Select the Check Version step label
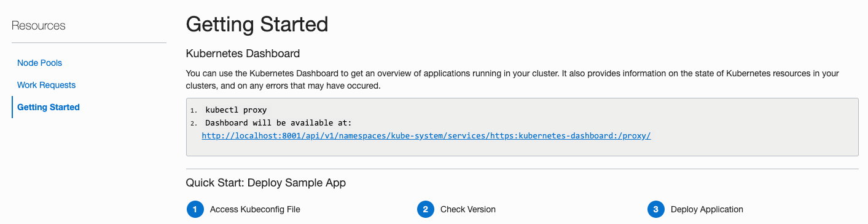Viewport: 868px width, 224px height. coord(468,209)
